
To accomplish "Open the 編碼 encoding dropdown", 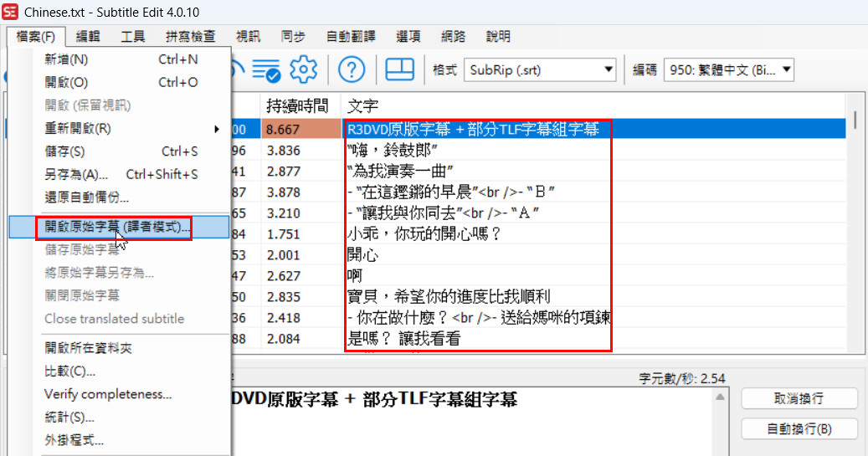I will pyautogui.click(x=728, y=70).
